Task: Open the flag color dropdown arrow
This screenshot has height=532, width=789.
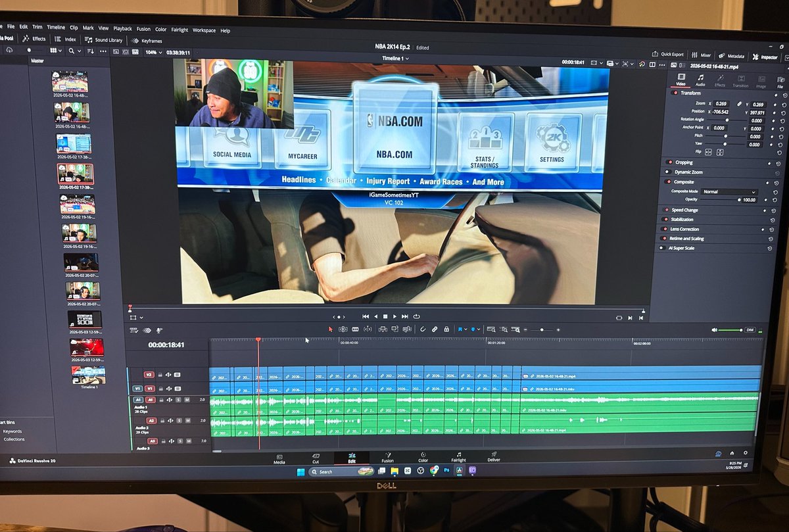Action: (466, 329)
